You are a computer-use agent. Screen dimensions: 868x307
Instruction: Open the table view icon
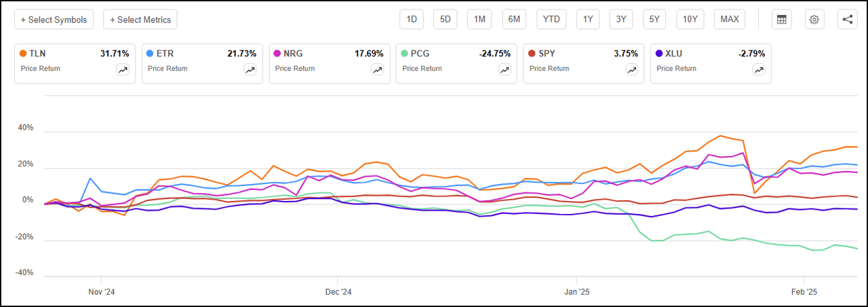pyautogui.click(x=782, y=20)
